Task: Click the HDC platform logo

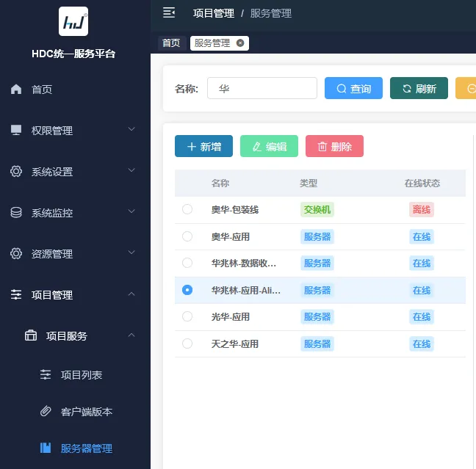Action: [73, 21]
